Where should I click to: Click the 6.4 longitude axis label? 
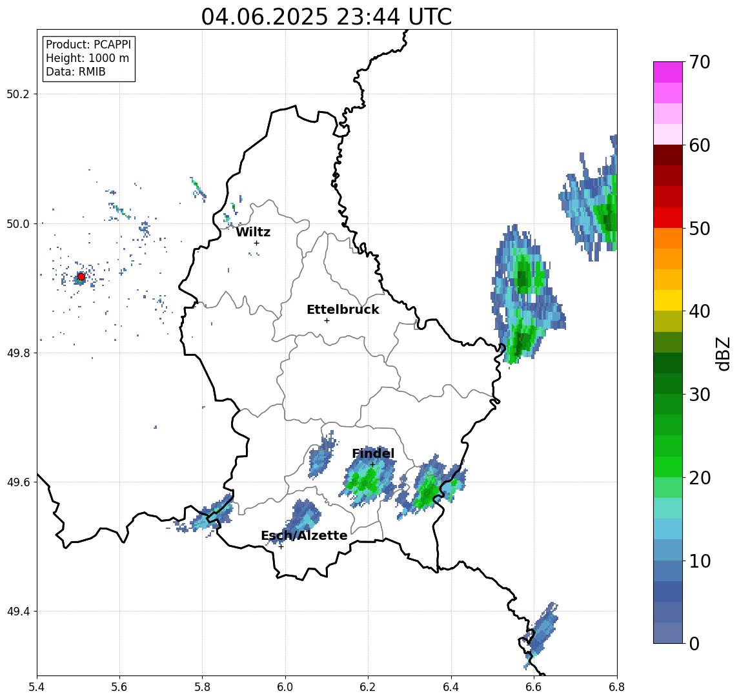[451, 687]
